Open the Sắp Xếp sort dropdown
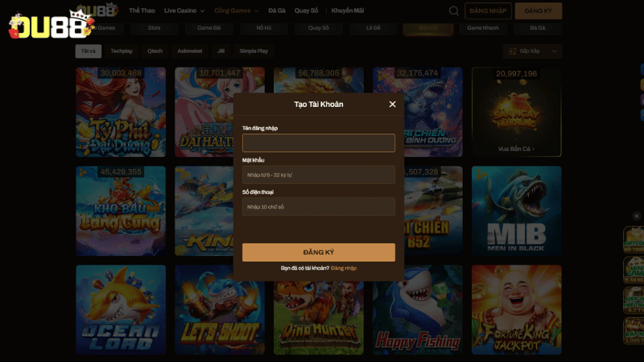The image size is (644, 362). [x=531, y=51]
